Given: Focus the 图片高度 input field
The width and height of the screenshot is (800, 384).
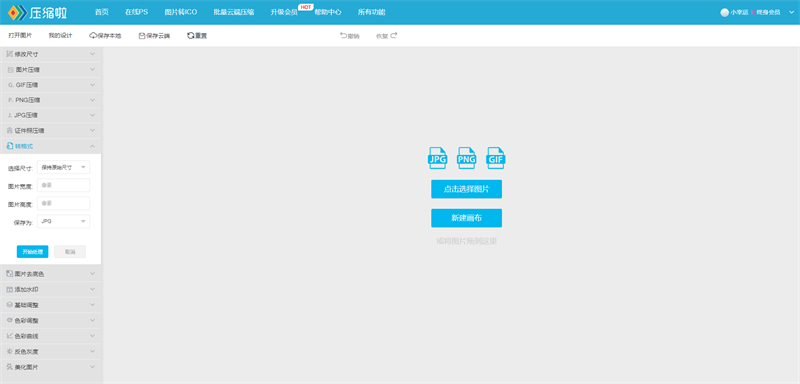Looking at the screenshot, I should (x=63, y=203).
